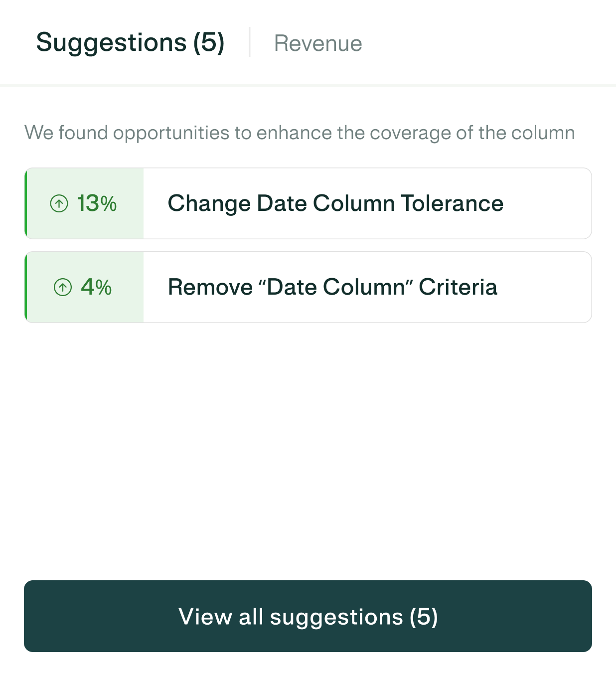Switch to the Revenue tab
The height and width of the screenshot is (676, 616).
318,43
